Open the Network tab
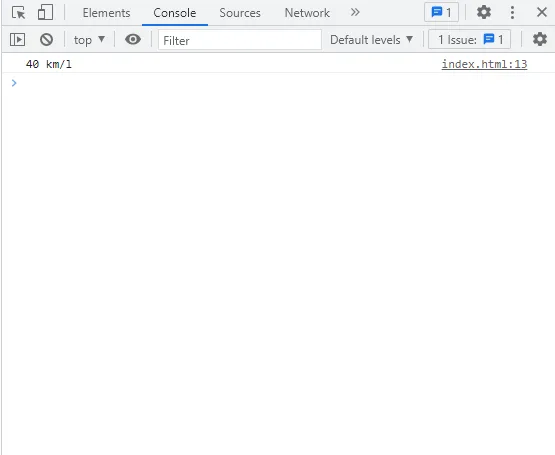This screenshot has height=455, width=555. coord(307,13)
